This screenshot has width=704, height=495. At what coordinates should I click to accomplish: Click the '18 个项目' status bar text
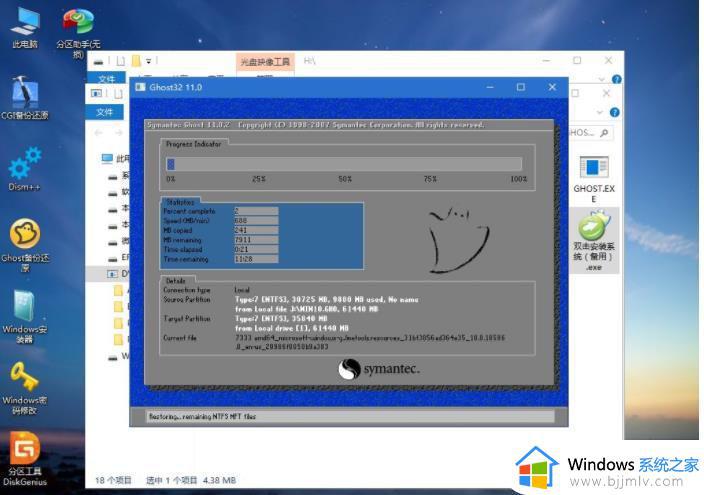coord(113,480)
